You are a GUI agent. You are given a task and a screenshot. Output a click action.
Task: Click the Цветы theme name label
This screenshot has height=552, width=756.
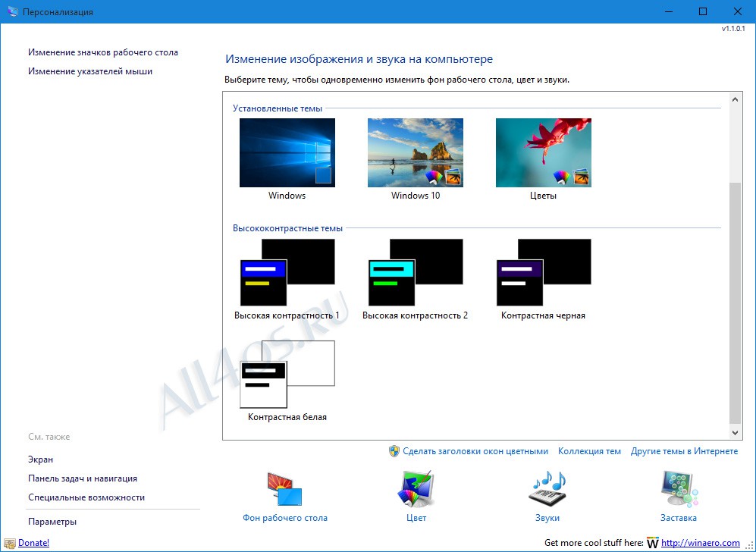(543, 196)
